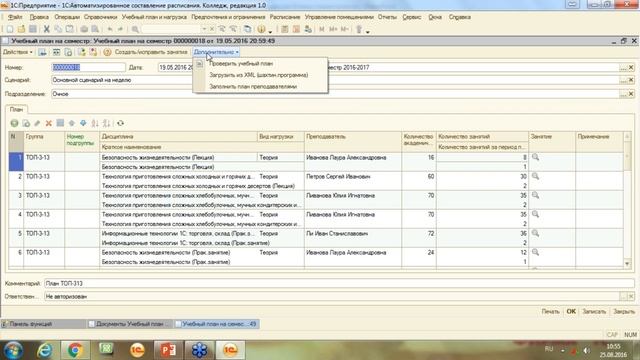640x360 pixels.
Task: Switch to Панель функций window tab
Action: pyautogui.click(x=43, y=324)
